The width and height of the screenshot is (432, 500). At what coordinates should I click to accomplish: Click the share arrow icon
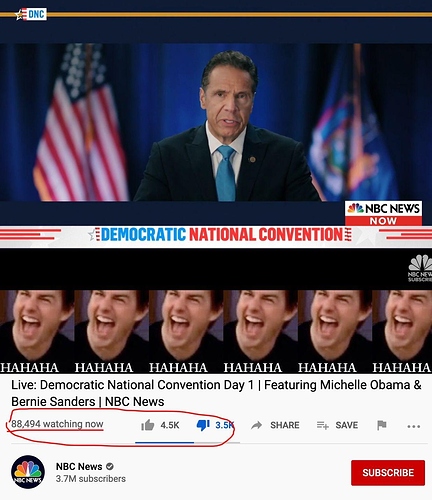[x=256, y=425]
